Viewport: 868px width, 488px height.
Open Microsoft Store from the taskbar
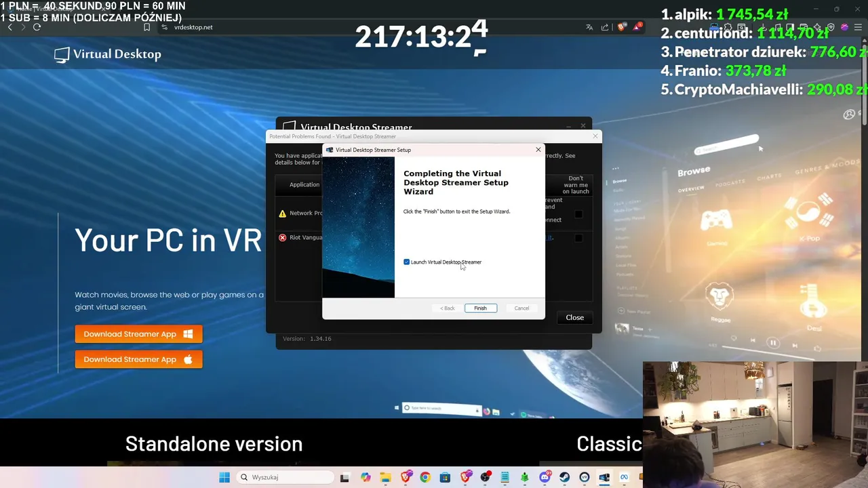click(x=445, y=477)
